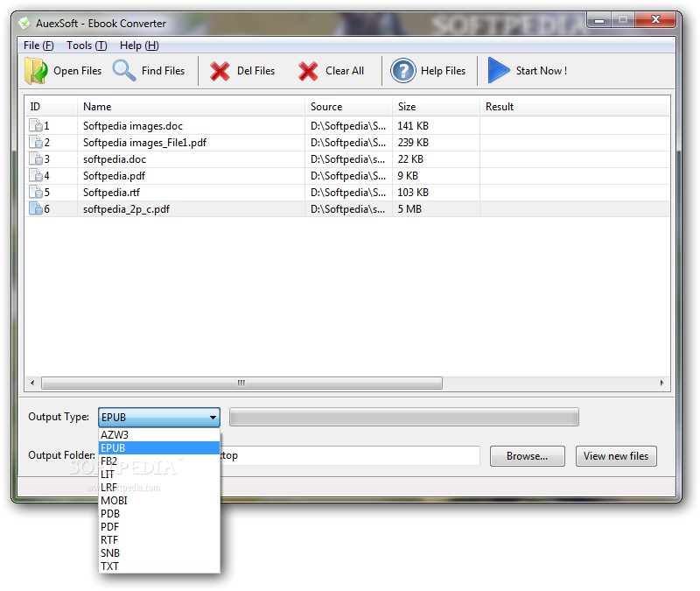Click the conversion progress bar
The height and width of the screenshot is (591, 700).
tap(404, 417)
